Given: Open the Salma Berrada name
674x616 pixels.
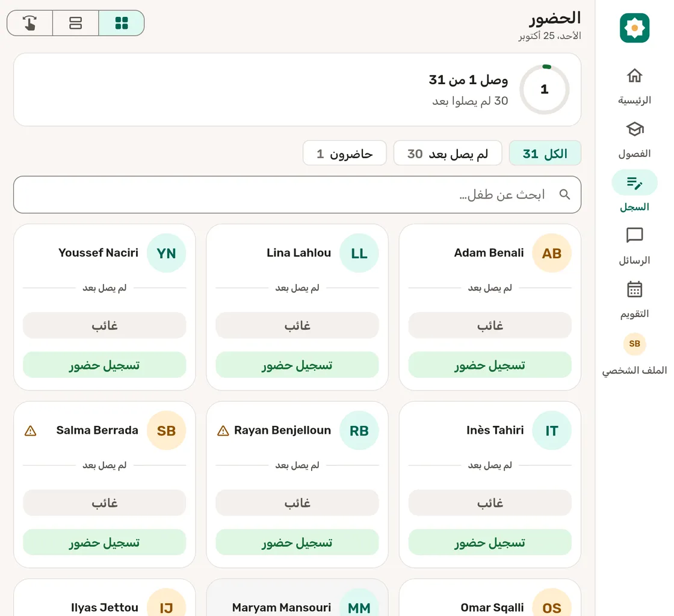Looking at the screenshot, I should (97, 430).
